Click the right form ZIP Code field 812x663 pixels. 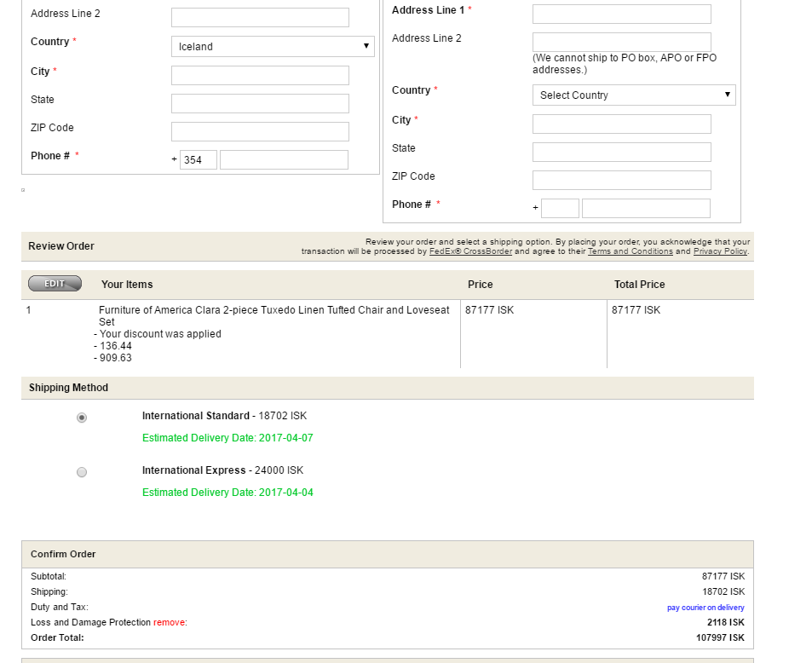(x=621, y=180)
